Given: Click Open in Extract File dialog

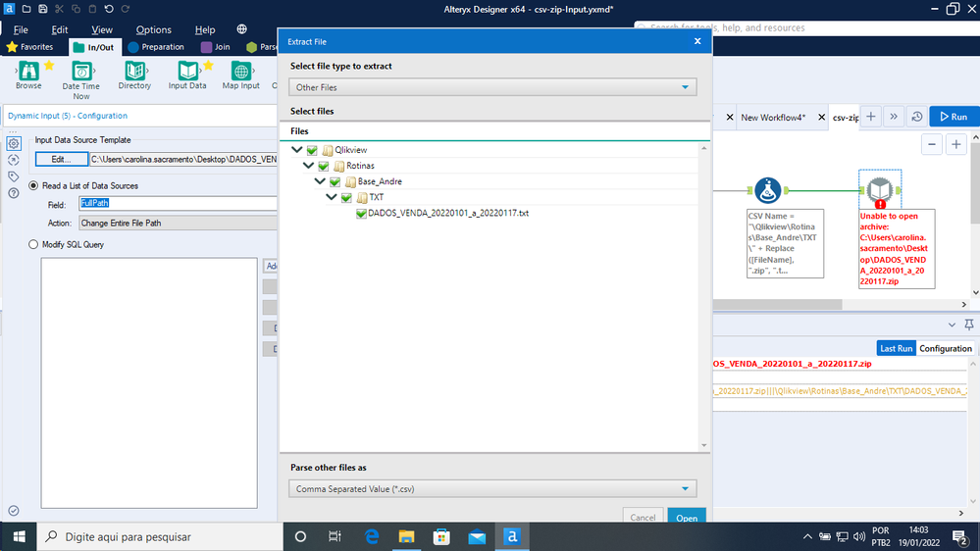Looking at the screenshot, I should [x=687, y=516].
